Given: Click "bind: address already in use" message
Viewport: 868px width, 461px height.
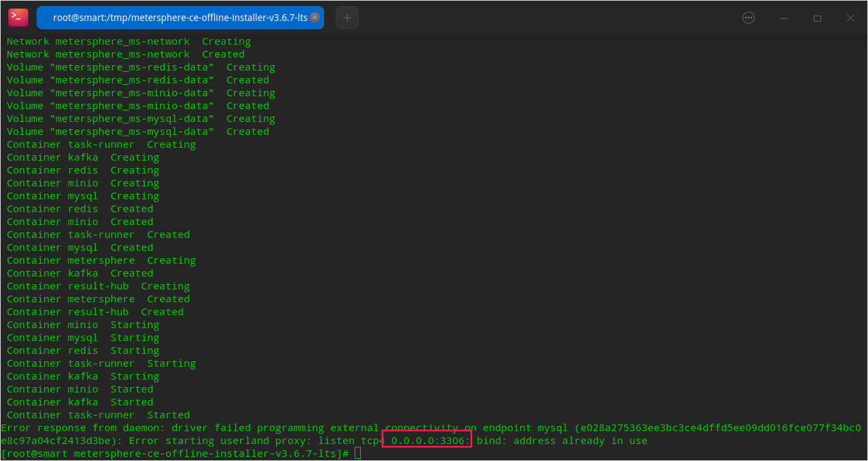Looking at the screenshot, I should (561, 441).
